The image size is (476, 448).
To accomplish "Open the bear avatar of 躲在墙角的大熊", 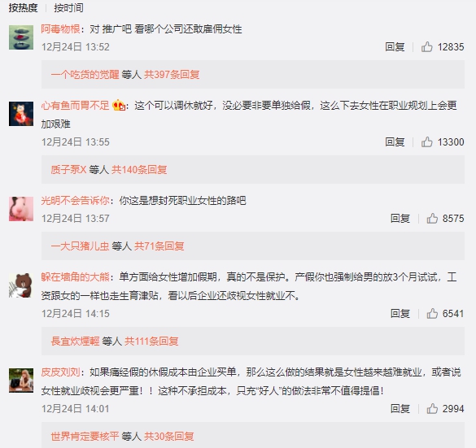I will tap(21, 285).
